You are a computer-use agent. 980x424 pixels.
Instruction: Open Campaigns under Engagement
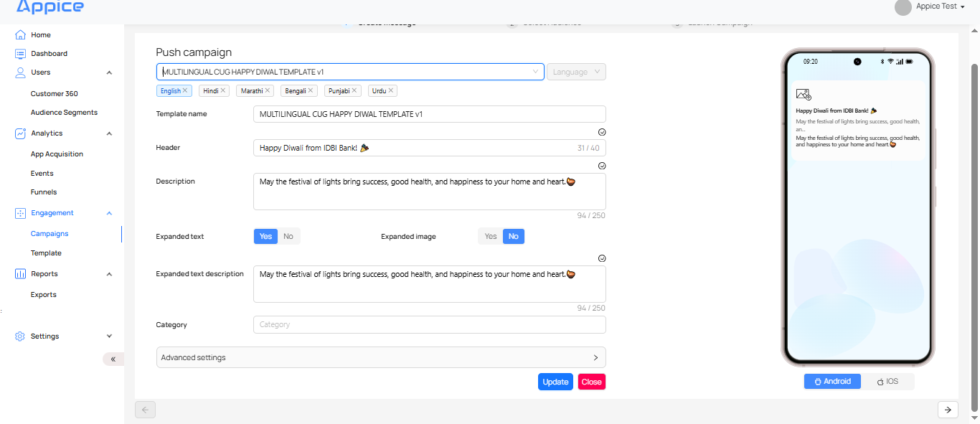[x=50, y=233]
